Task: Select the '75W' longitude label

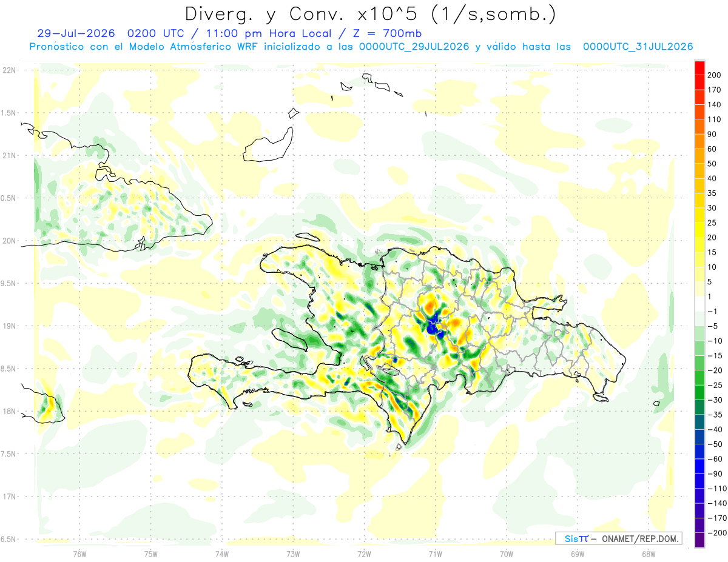Action: [x=150, y=554]
